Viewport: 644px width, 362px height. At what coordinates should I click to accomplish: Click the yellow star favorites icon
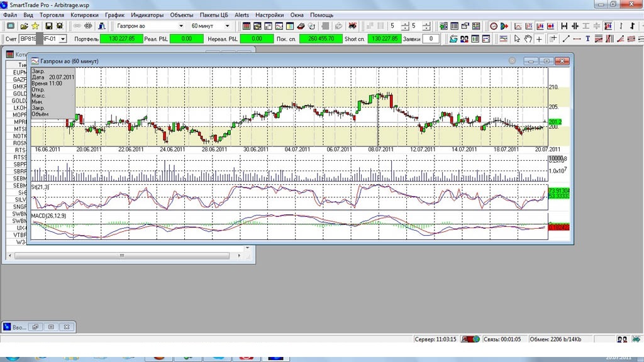click(35, 26)
